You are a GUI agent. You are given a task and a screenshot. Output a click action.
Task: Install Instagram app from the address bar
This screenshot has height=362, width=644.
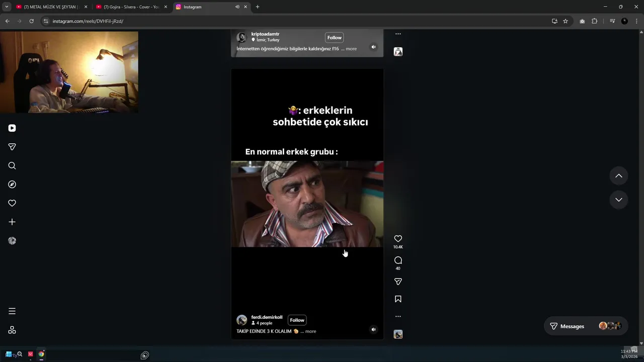point(554,21)
